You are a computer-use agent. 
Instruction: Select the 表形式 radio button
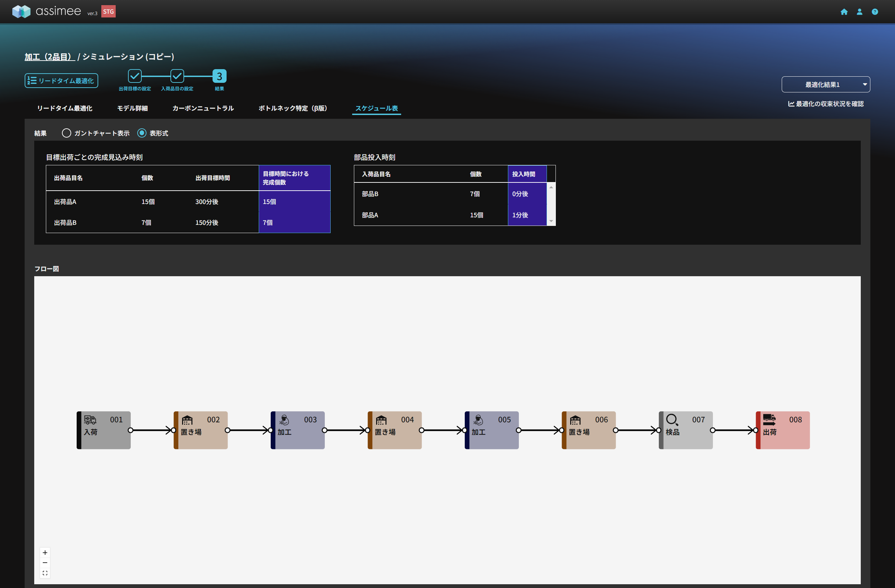point(142,133)
